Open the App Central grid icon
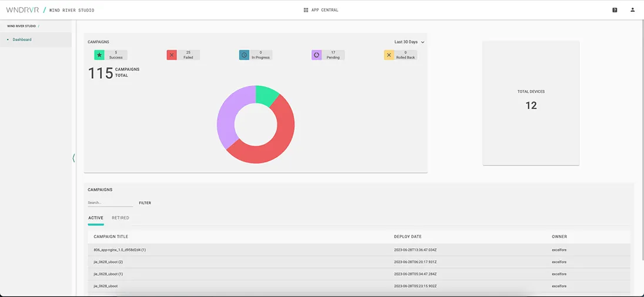Screen dimensions: 644x297 (306, 10)
